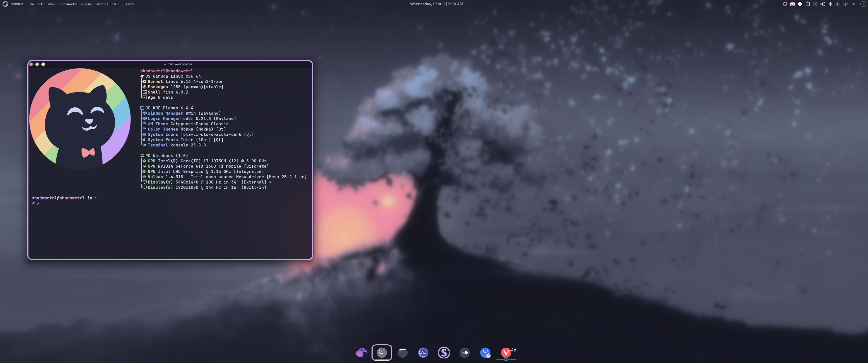Open the clipboard tray icon
The image size is (868, 363).
tap(808, 4)
